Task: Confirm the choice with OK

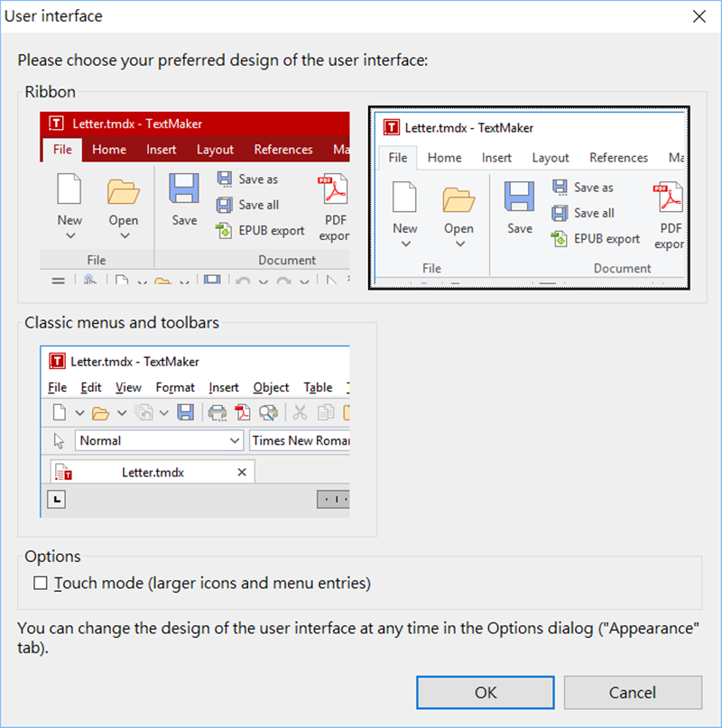Action: [485, 692]
